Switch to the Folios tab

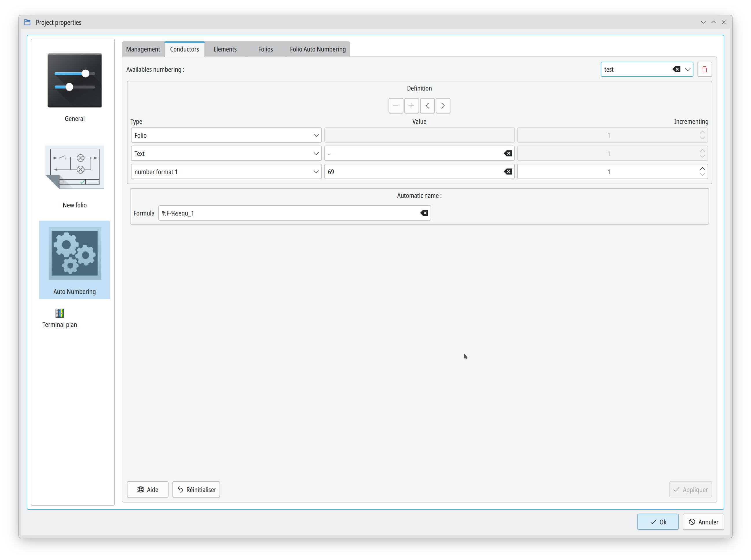(x=266, y=49)
